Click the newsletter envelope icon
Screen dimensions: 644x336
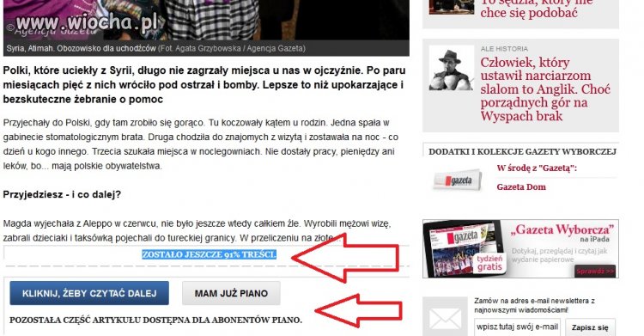point(445,317)
